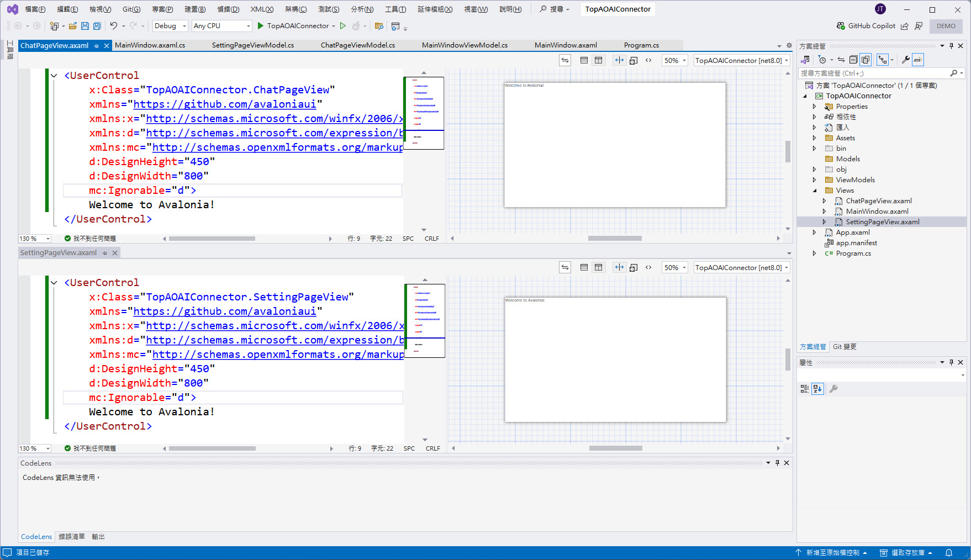
Task: Click the Share icon next to Copilot
Action: (904, 26)
